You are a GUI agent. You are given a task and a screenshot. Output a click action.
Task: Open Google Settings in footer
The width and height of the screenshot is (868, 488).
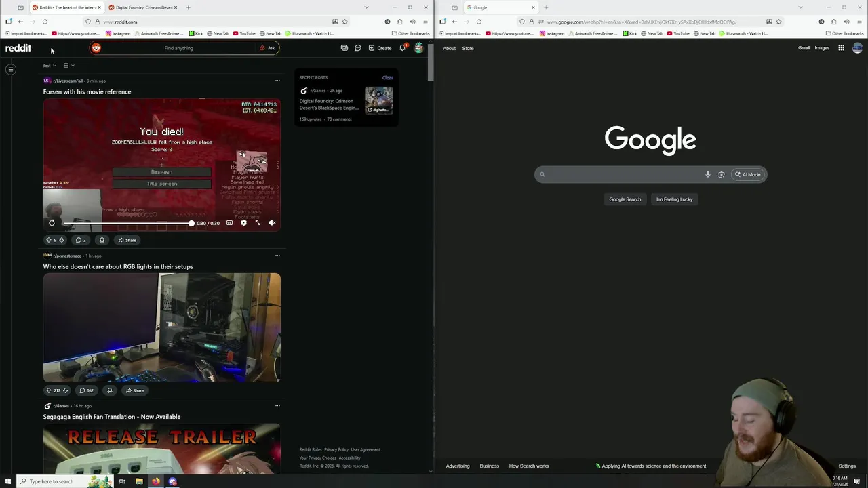(847, 466)
